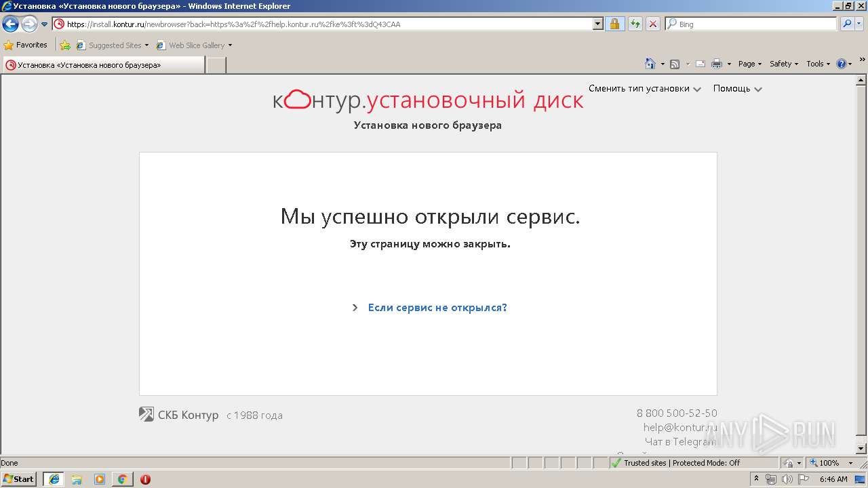
Task: Expand the Print options dropdown arrow
Action: point(729,64)
